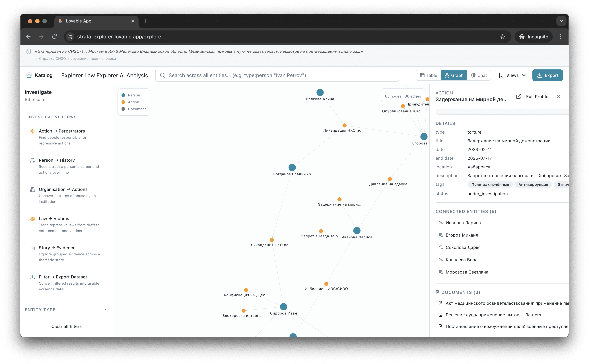Select the Graph view toggle
Viewport: 589px width, 364px height.
coord(454,75)
